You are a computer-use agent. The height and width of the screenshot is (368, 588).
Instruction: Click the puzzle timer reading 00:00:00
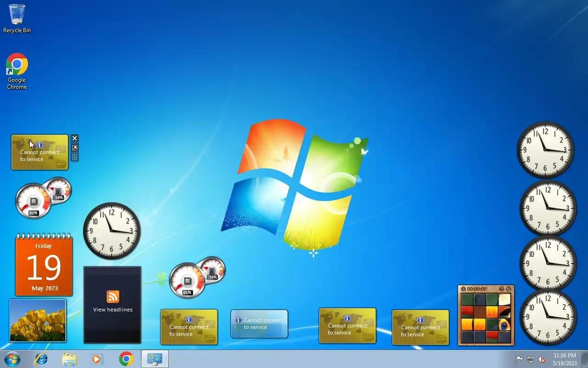477,289
